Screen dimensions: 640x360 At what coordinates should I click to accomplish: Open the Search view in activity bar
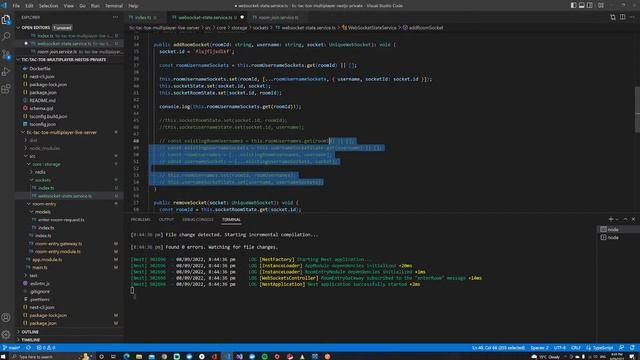[x=6, y=37]
